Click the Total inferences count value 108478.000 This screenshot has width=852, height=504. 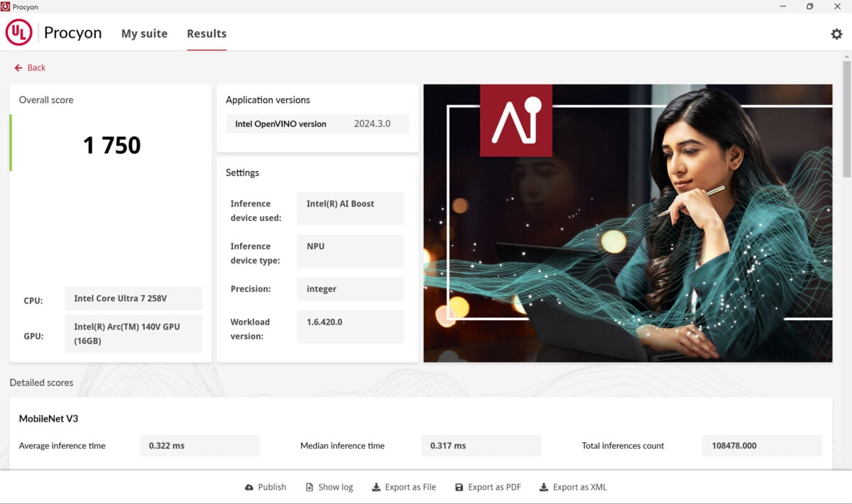click(x=762, y=446)
